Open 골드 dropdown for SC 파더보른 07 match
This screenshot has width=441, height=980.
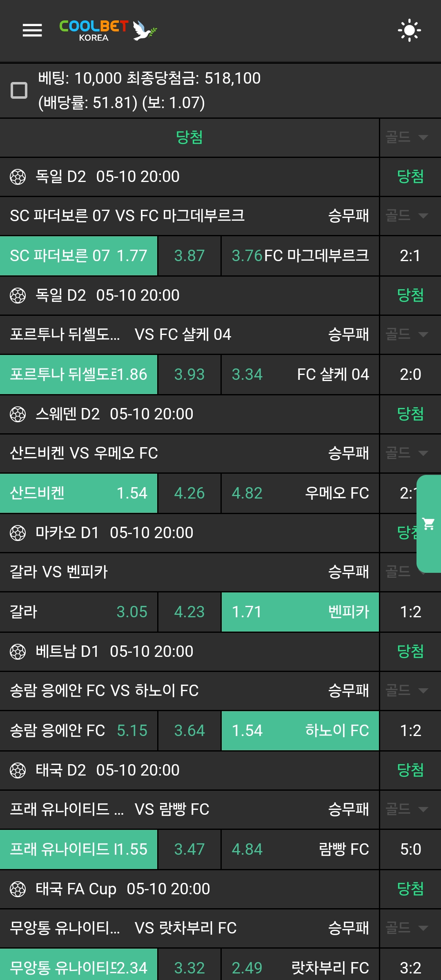pyautogui.click(x=407, y=215)
